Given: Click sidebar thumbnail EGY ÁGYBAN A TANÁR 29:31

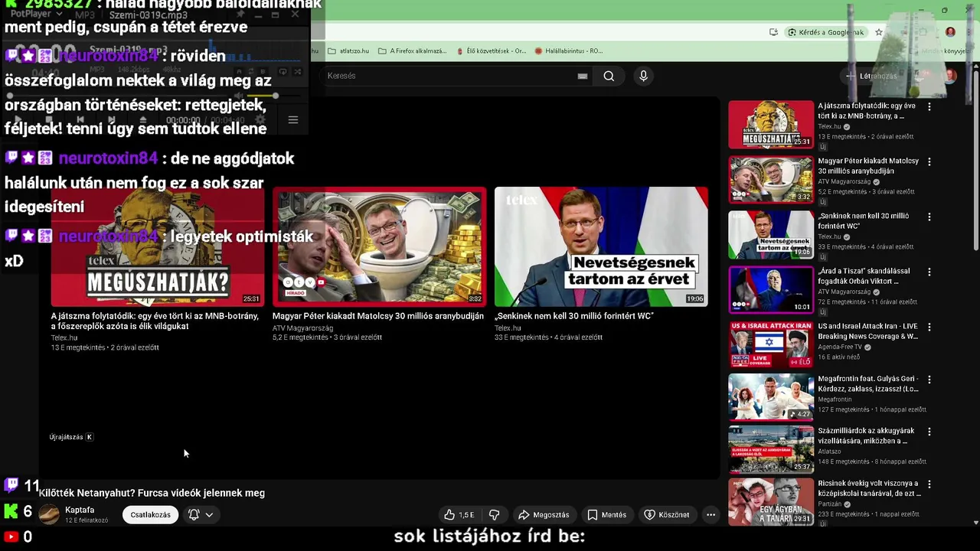Looking at the screenshot, I should click(x=771, y=502).
